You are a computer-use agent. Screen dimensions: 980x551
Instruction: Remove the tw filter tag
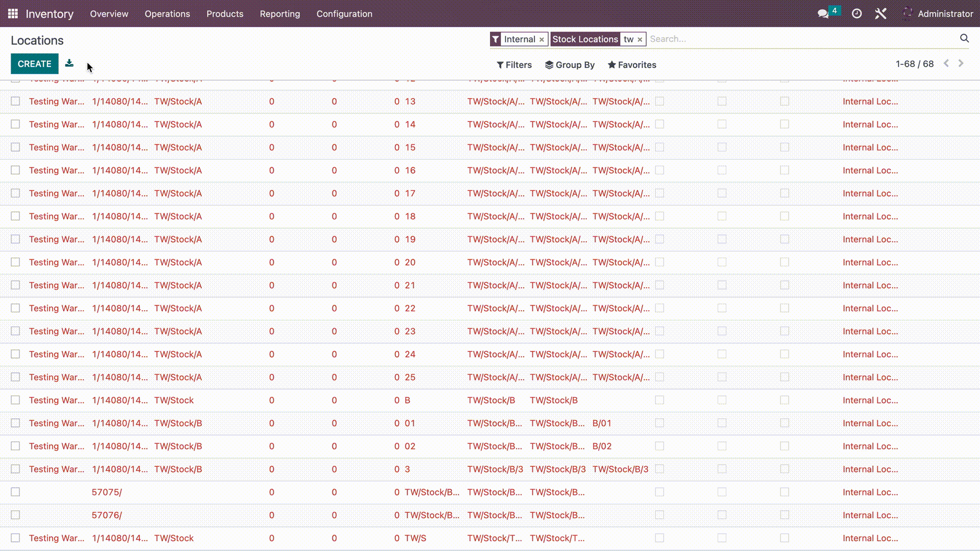pos(640,39)
